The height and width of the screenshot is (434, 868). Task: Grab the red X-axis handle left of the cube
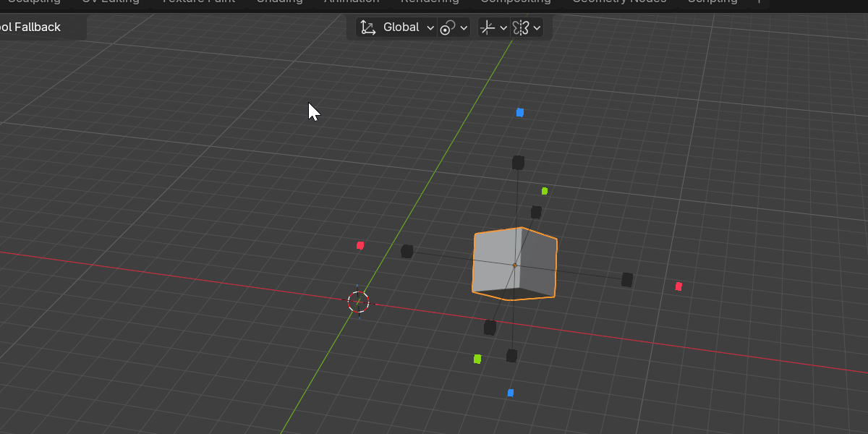point(360,245)
